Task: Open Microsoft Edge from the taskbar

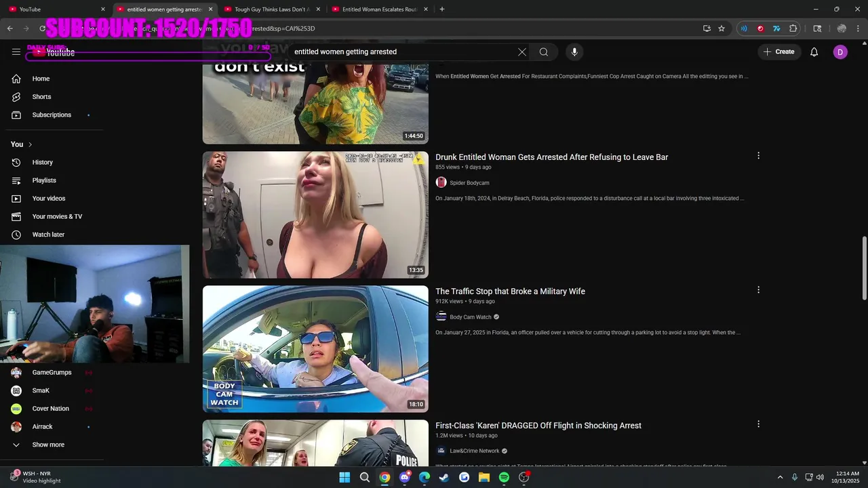Action: [425, 477]
